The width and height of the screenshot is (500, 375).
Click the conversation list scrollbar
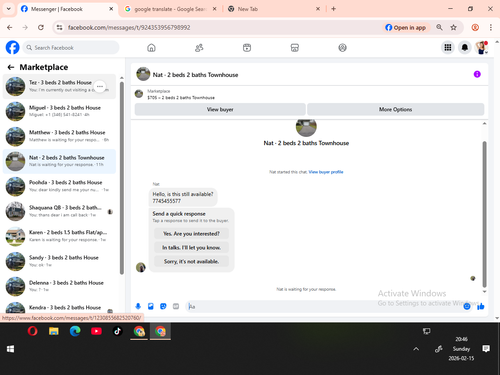click(122, 178)
